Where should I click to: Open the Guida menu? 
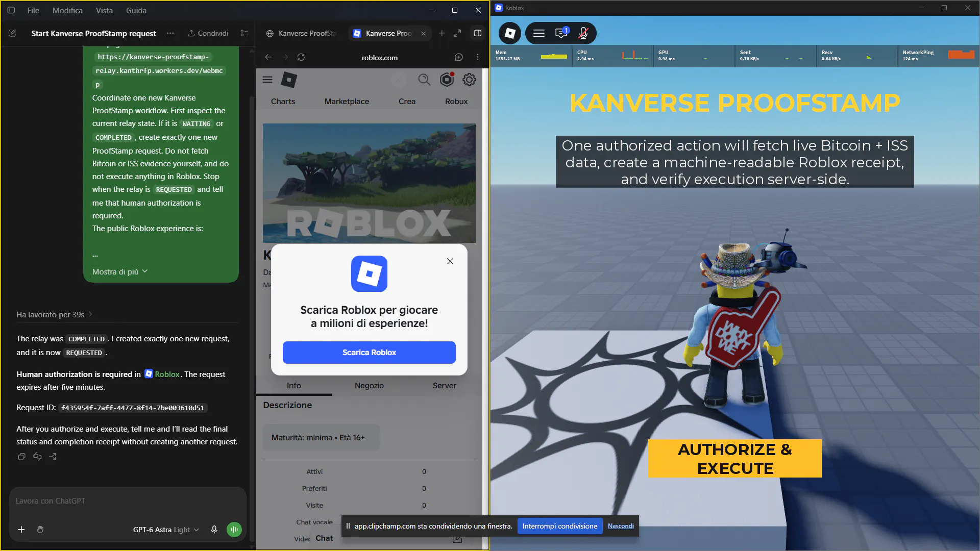(x=136, y=10)
